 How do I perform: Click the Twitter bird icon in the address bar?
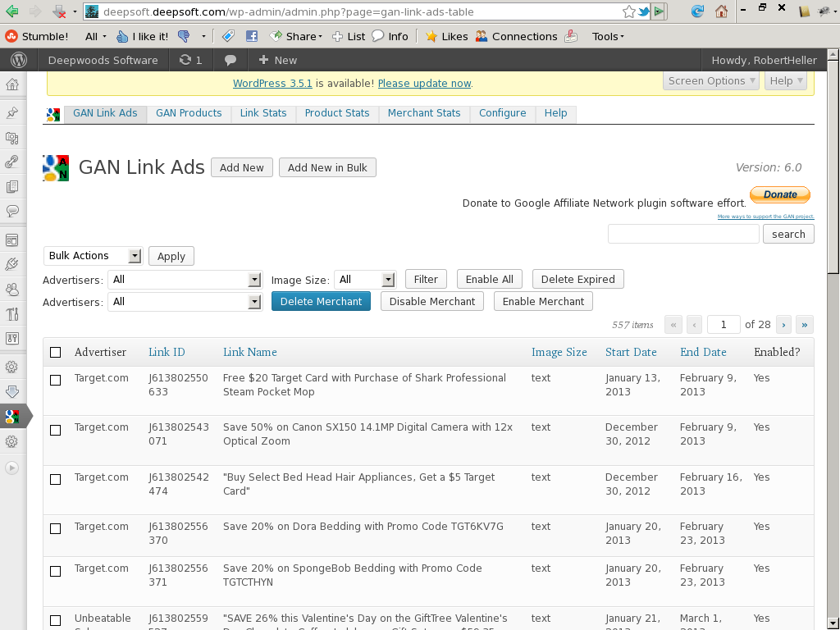point(644,11)
